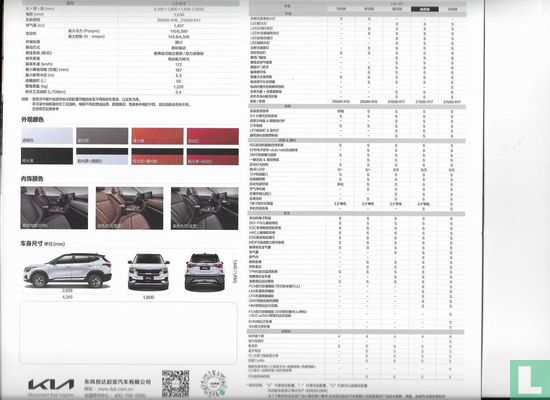Image resolution: width=550 pixels, height=400 pixels.
Task: Select the black-roof white two-tone swatch
Action: point(102,156)
